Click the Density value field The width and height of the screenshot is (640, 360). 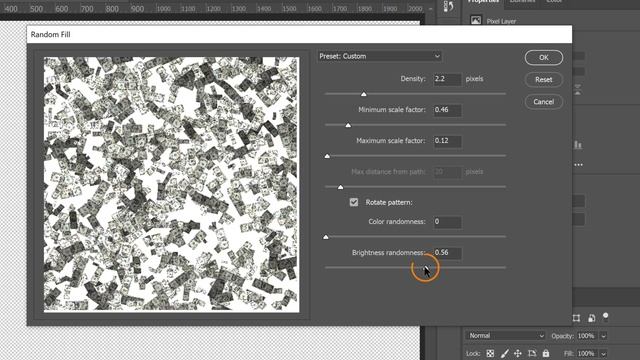[447, 79]
